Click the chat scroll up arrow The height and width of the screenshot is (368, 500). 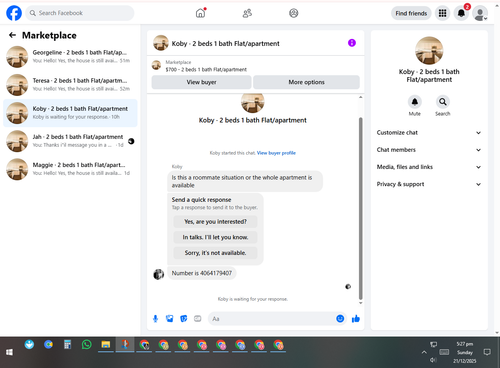point(360,97)
